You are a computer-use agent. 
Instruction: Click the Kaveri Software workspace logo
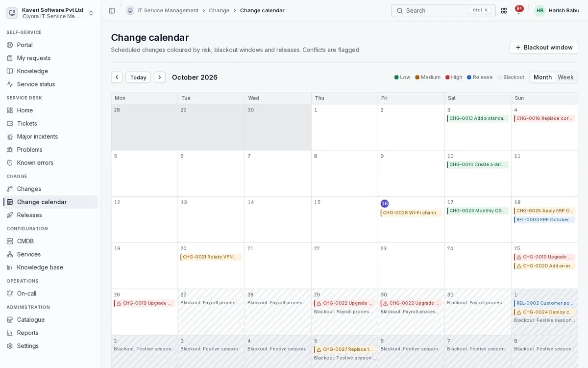(12, 13)
